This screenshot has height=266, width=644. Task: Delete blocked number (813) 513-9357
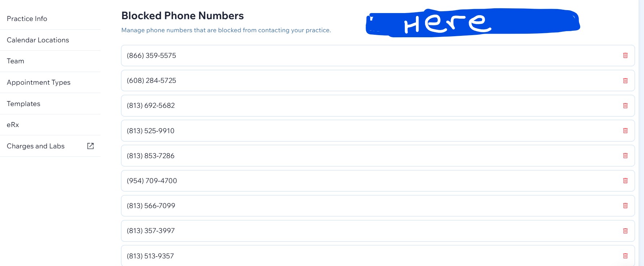click(625, 256)
